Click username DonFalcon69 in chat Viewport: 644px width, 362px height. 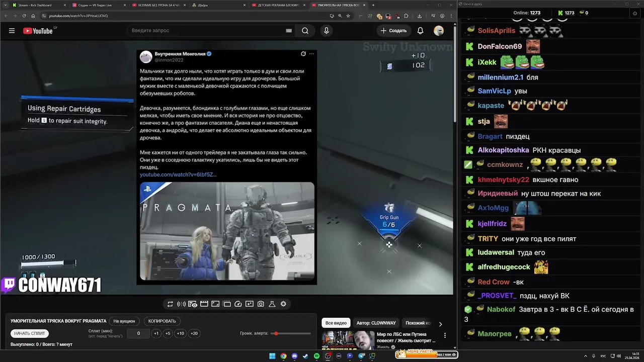coord(500,47)
